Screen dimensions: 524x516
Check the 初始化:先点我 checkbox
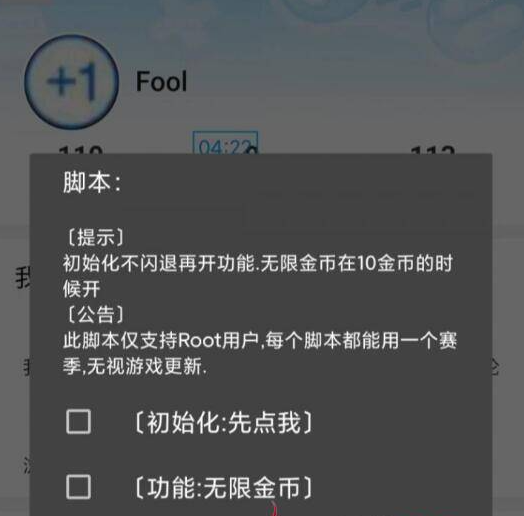point(79,422)
